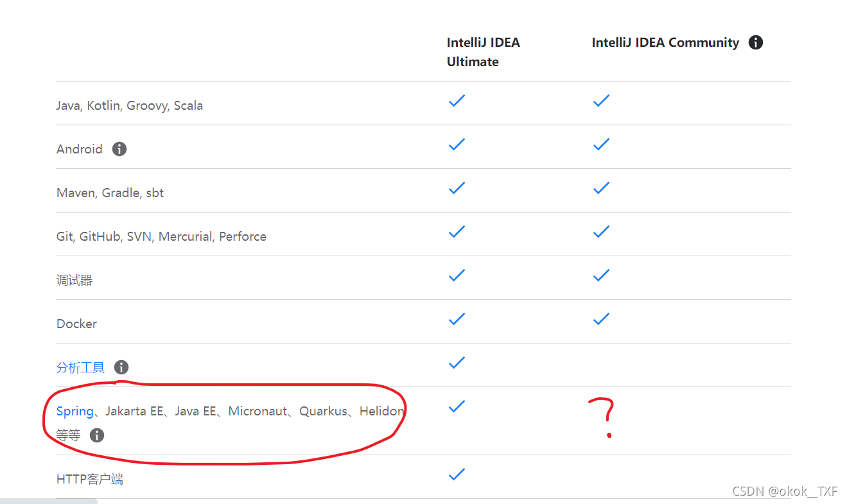Select the Android row label
This screenshot has height=504, width=847.
coord(80,149)
